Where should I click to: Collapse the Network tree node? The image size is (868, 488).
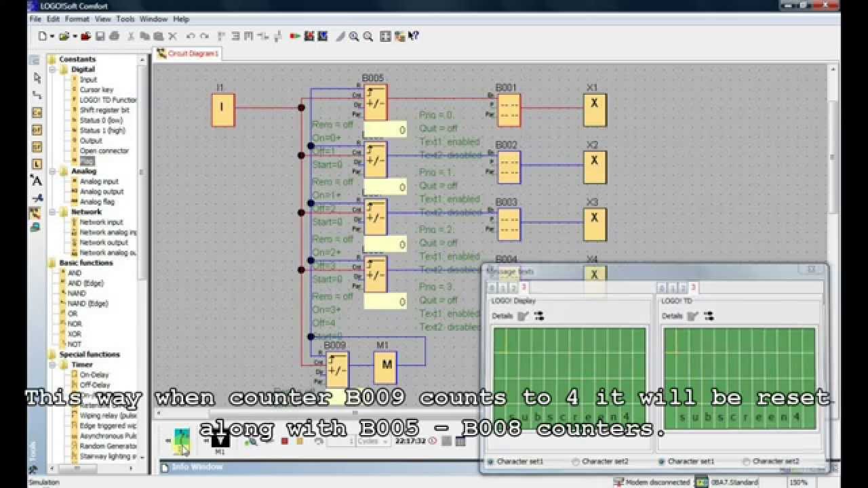click(x=52, y=211)
